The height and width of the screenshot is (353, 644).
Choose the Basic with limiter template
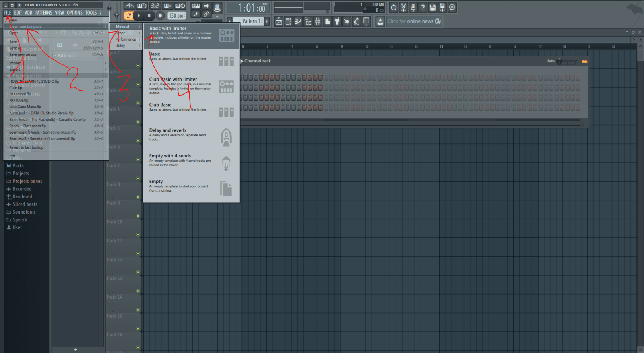click(192, 36)
